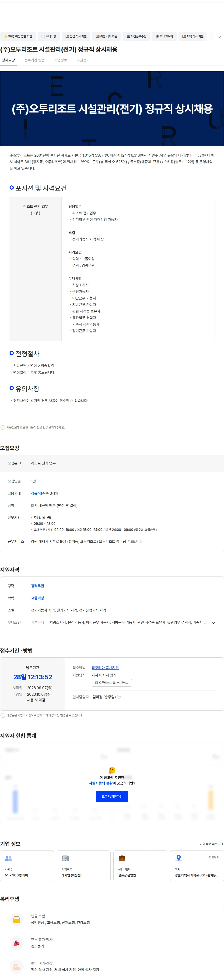Click the info icon beside 채용정보에 잘못된 내용
This screenshot has height=980, width=224.
3,427
